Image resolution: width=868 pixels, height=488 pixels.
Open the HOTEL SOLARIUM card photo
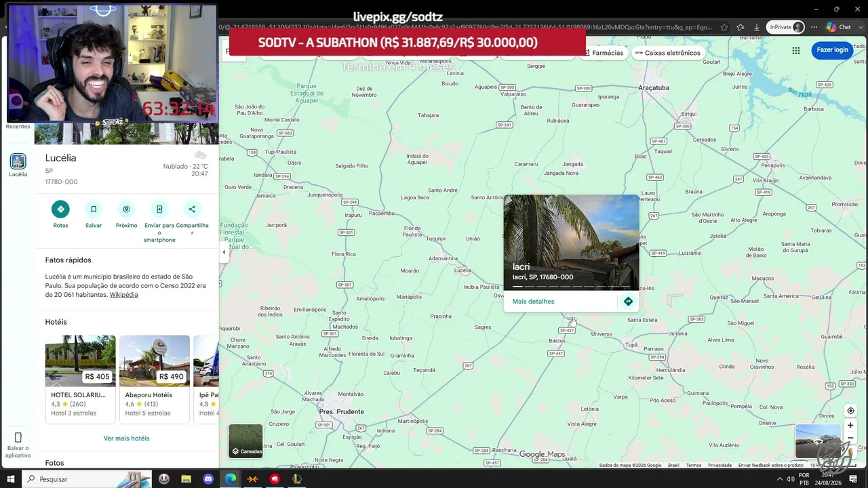(80, 361)
